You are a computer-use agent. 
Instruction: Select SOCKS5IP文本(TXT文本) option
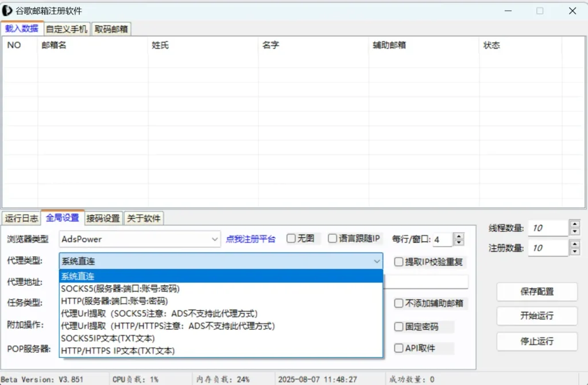point(221,338)
